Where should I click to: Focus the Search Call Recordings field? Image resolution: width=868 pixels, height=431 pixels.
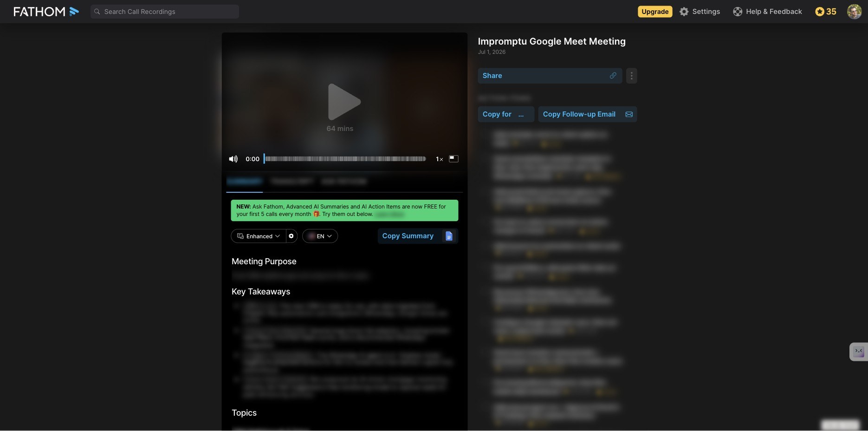click(x=165, y=12)
